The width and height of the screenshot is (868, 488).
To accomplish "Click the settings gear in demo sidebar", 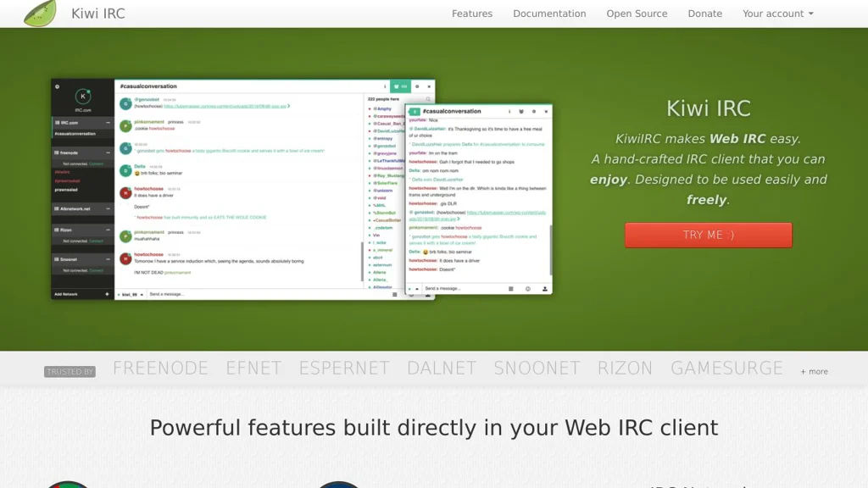I will (x=57, y=87).
